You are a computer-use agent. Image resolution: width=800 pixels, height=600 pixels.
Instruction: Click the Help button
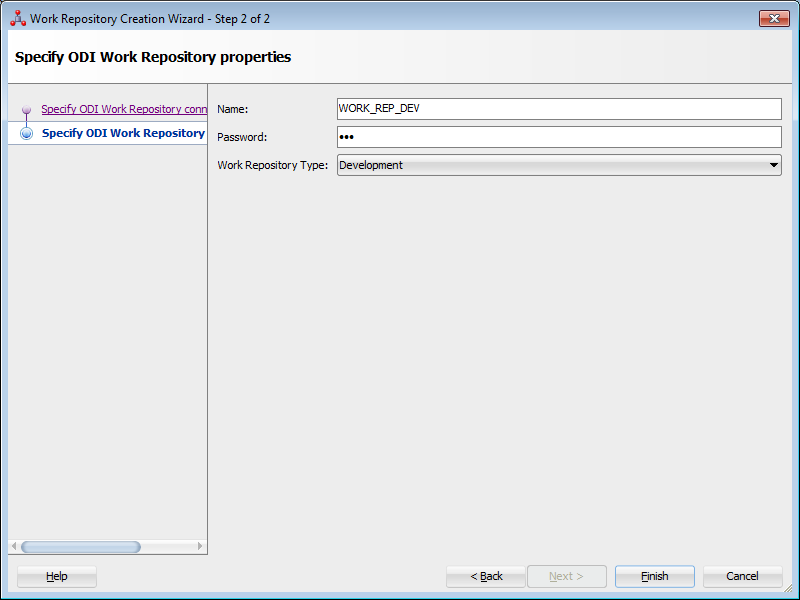click(56, 576)
